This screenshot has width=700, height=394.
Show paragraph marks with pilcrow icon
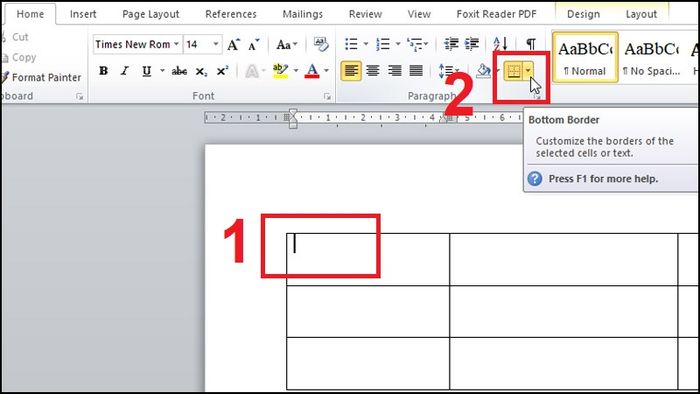pos(530,44)
